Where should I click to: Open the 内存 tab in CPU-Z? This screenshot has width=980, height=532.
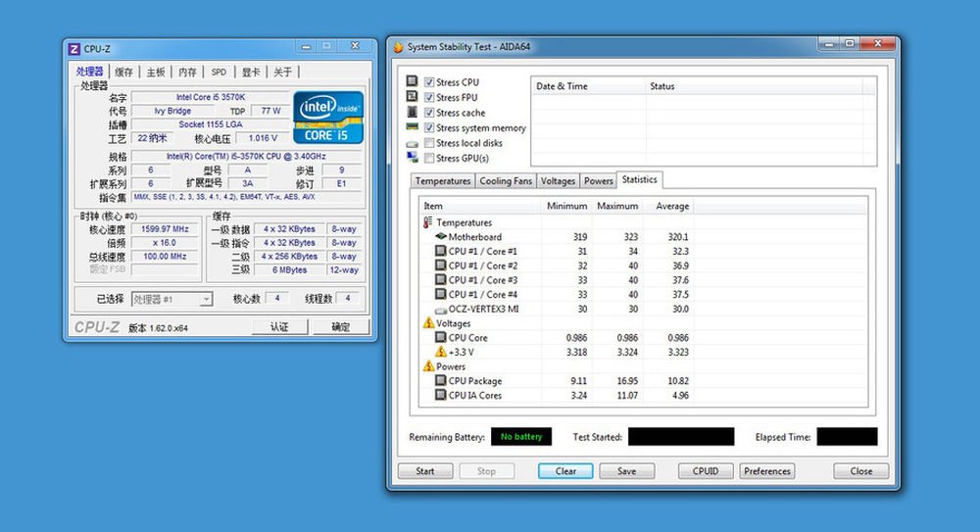187,72
